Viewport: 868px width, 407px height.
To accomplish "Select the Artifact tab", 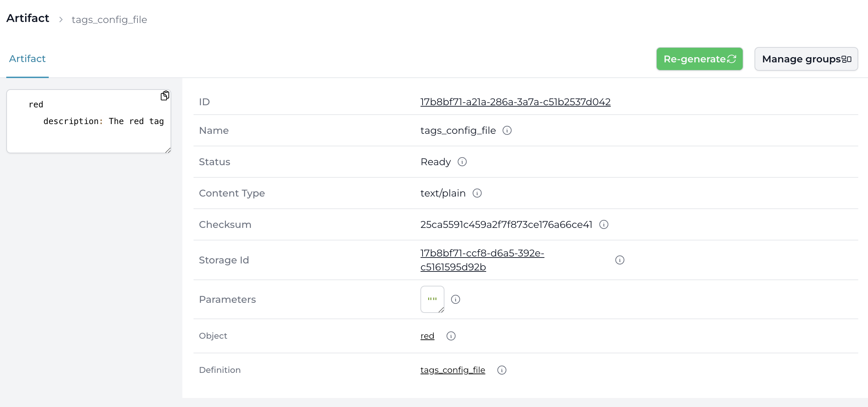I will (27, 59).
